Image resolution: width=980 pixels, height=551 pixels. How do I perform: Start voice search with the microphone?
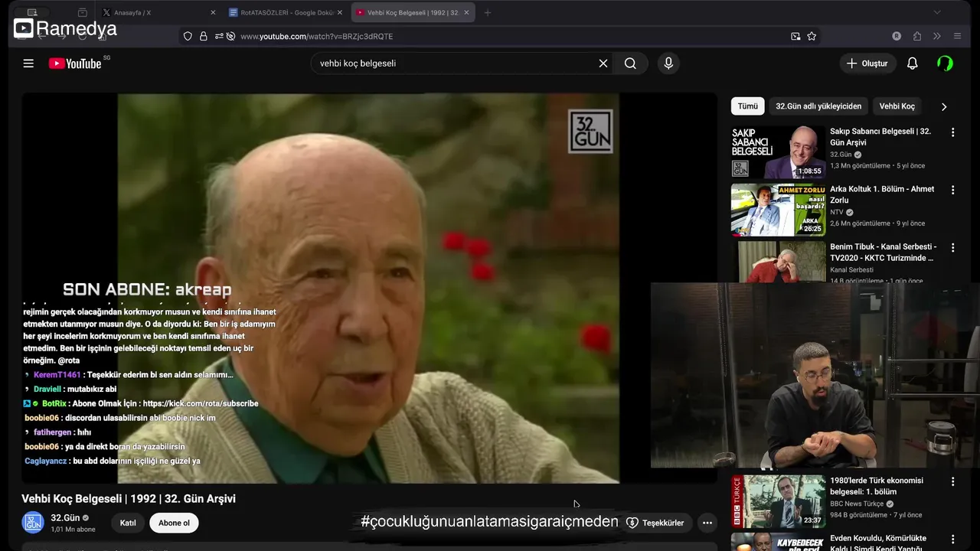click(x=668, y=64)
